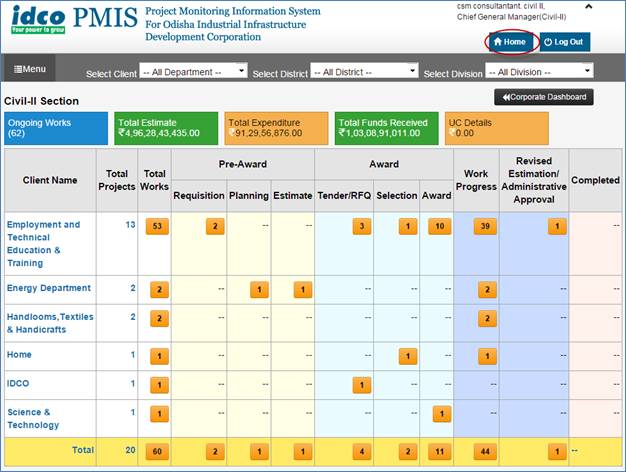Click the idco logo
The image size is (626, 472).
(x=38, y=19)
